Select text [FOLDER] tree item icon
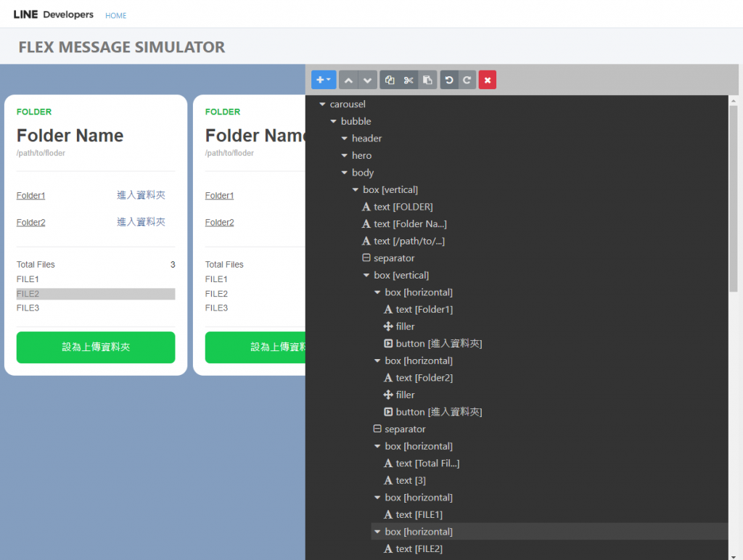743x560 pixels. 366,207
